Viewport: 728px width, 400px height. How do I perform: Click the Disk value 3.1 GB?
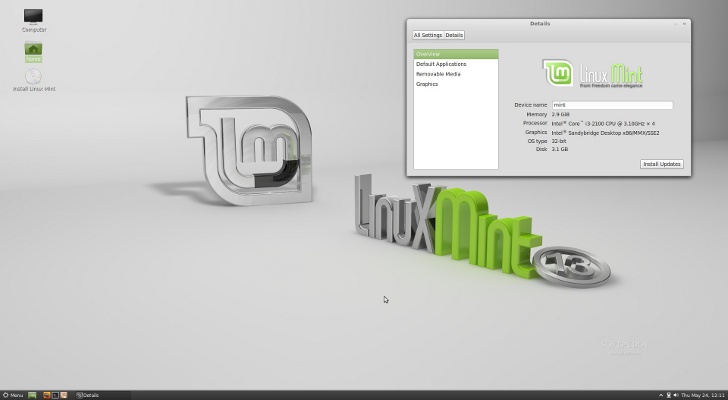click(559, 149)
